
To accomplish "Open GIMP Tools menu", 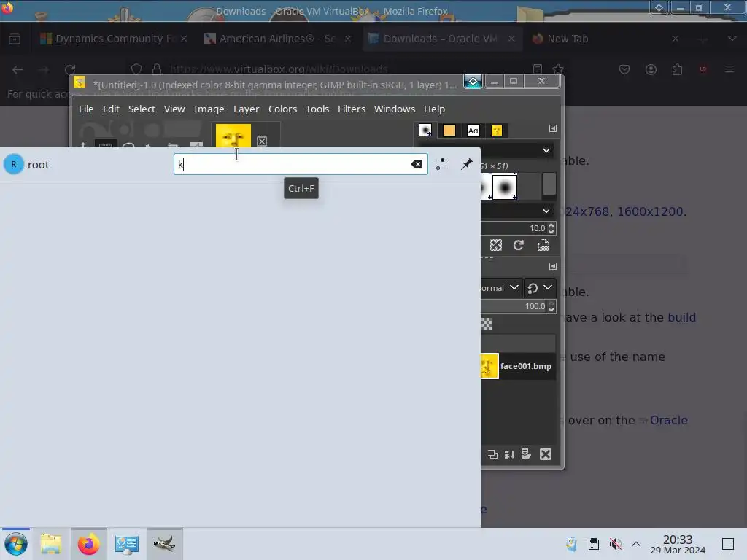I will tap(317, 109).
